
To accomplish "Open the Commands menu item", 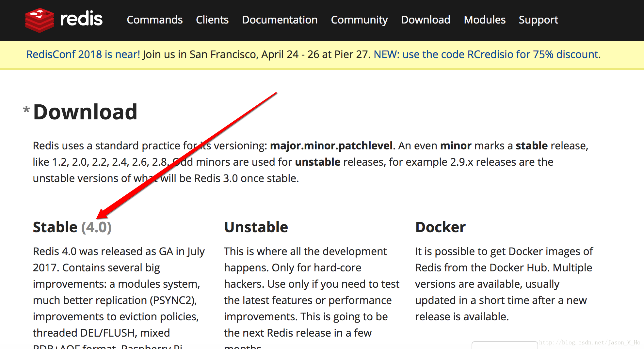I will 154,20.
